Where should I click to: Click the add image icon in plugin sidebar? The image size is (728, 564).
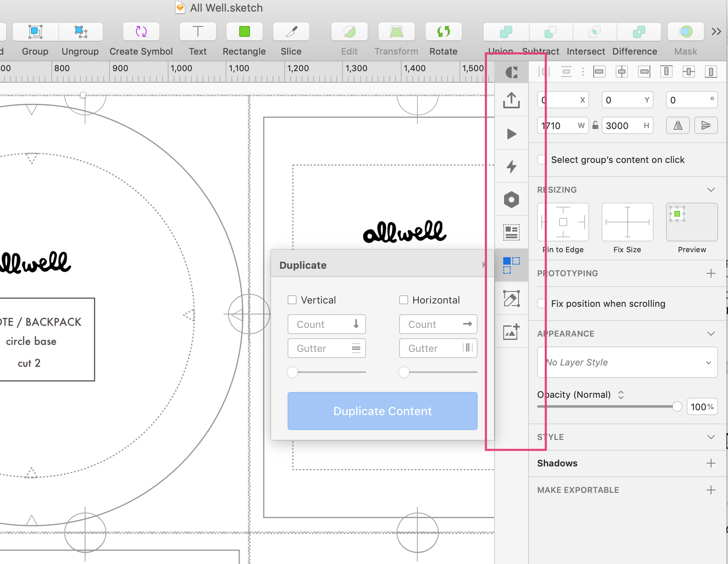tap(512, 332)
